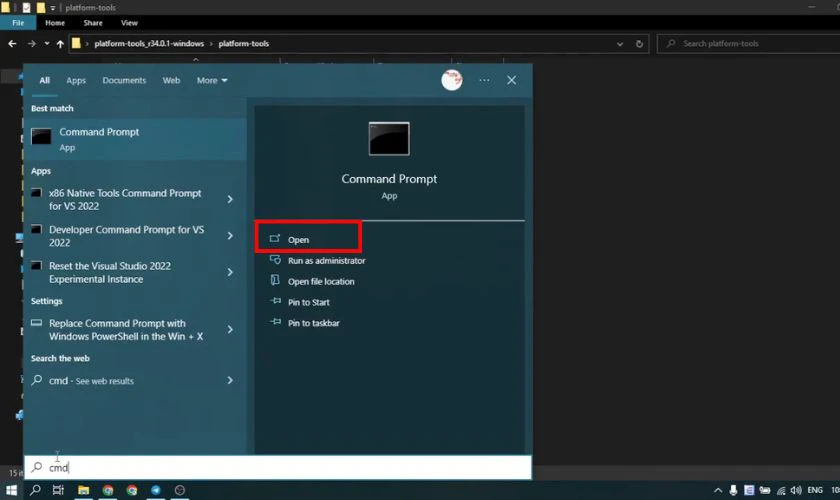Open the View ribbon tab in File Explorer
Image resolution: width=840 pixels, height=500 pixels.
click(x=129, y=23)
